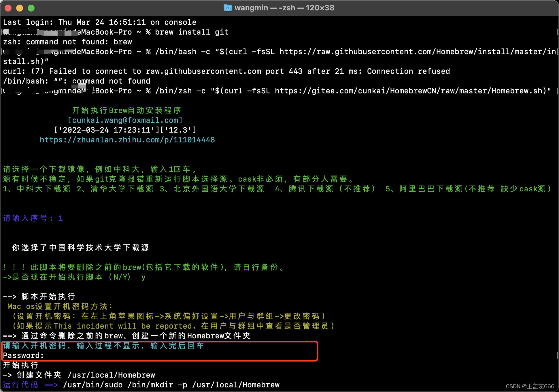Click on the Password: prompt line
559x392 pixels.
[x=24, y=356]
